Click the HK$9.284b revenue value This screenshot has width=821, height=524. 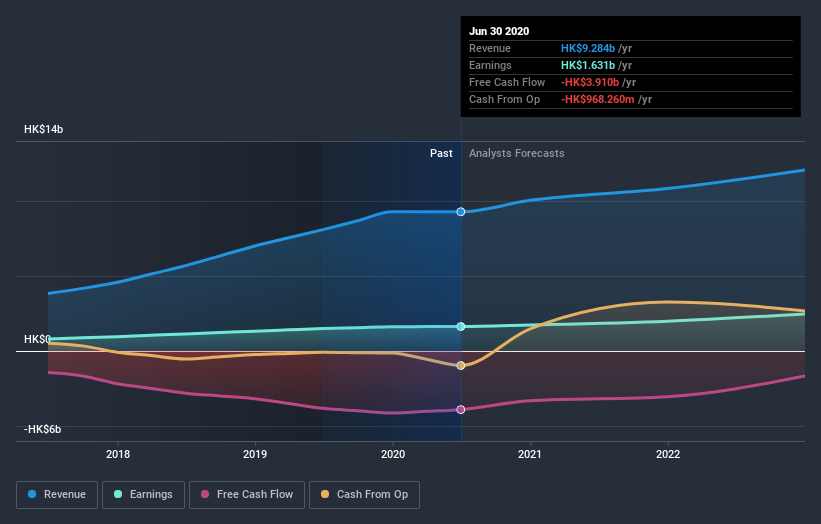588,48
